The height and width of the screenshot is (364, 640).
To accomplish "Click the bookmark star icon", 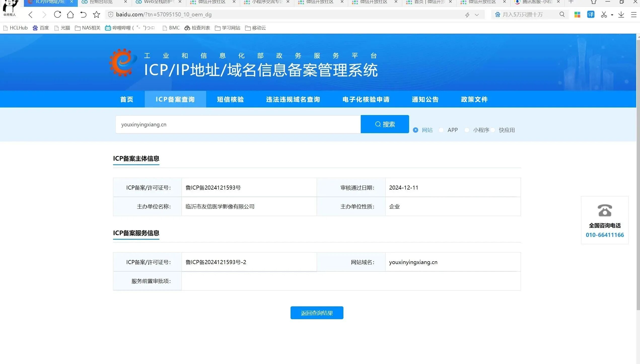I will coord(96,15).
